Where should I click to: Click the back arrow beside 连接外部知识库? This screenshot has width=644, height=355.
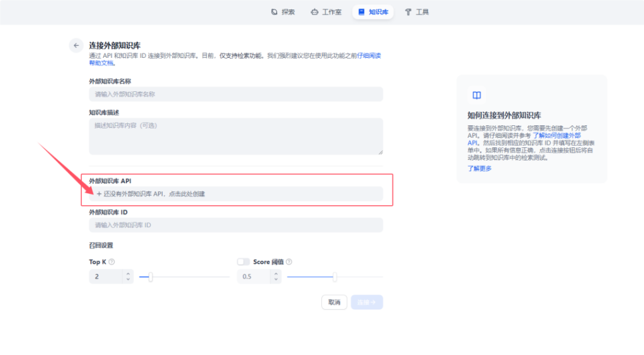coord(76,45)
